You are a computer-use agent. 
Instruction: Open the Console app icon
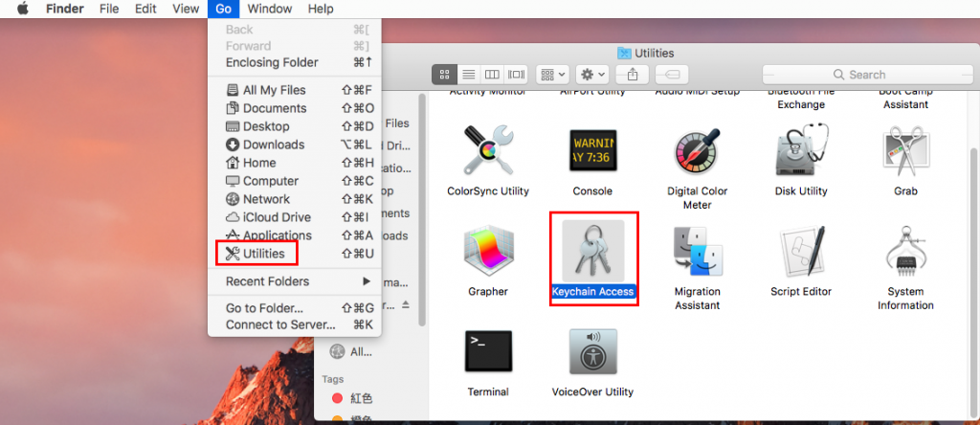point(592,150)
